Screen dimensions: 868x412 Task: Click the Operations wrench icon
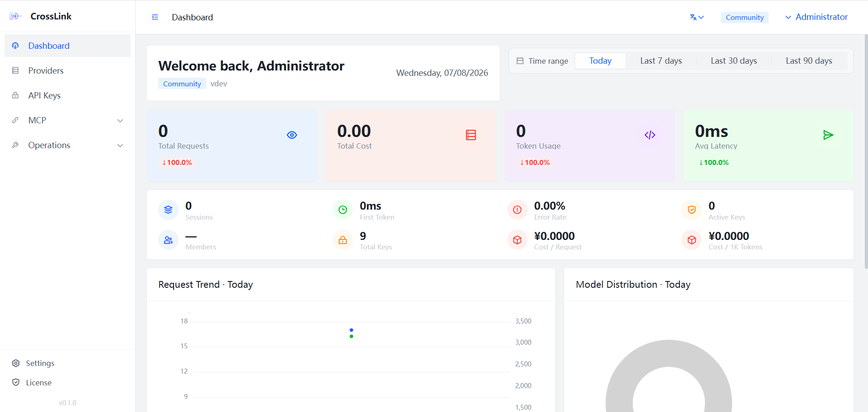[x=15, y=145]
